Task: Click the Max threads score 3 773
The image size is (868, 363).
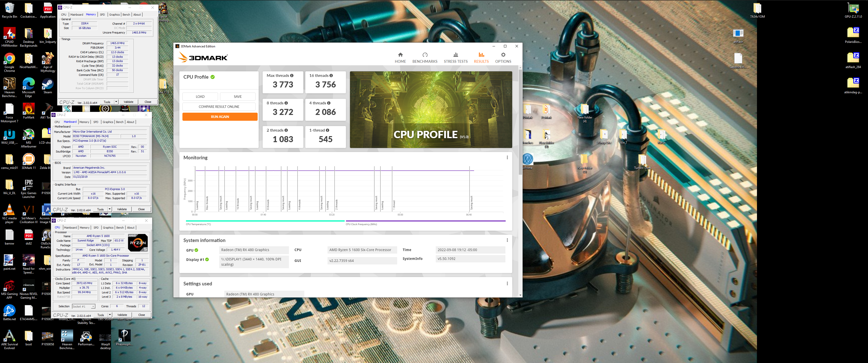Action: [x=283, y=84]
